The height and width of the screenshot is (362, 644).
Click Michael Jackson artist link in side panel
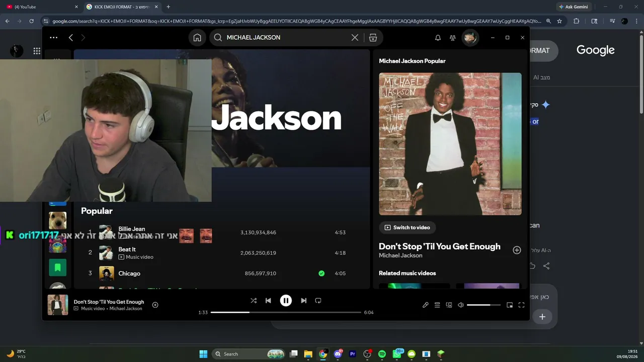[400, 255]
